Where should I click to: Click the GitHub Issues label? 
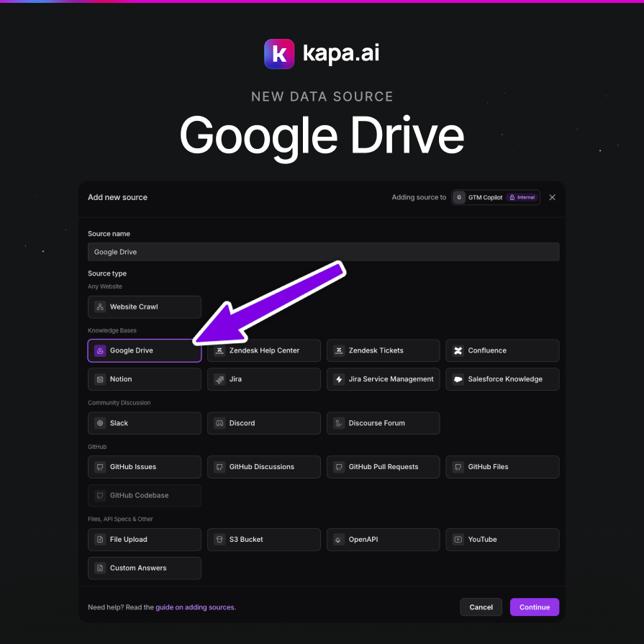[133, 467]
